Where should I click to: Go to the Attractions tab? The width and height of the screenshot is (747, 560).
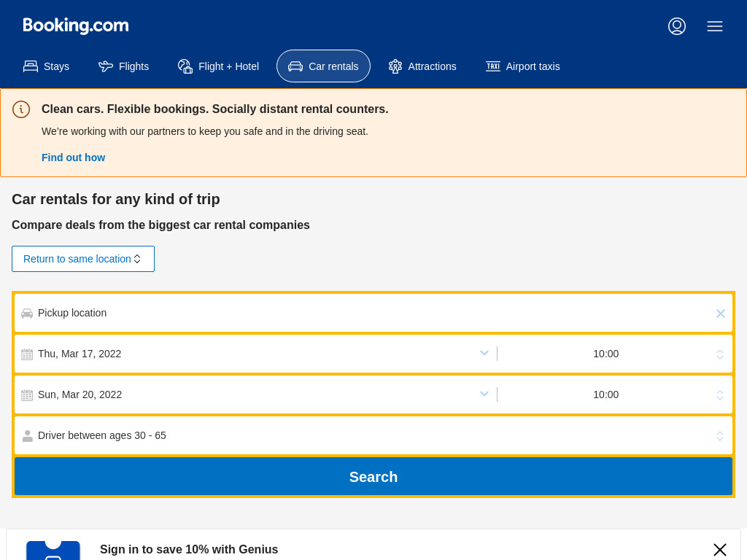coord(422,66)
